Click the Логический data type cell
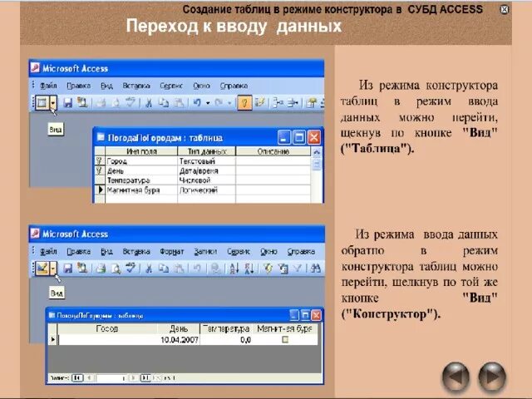 pos(207,190)
